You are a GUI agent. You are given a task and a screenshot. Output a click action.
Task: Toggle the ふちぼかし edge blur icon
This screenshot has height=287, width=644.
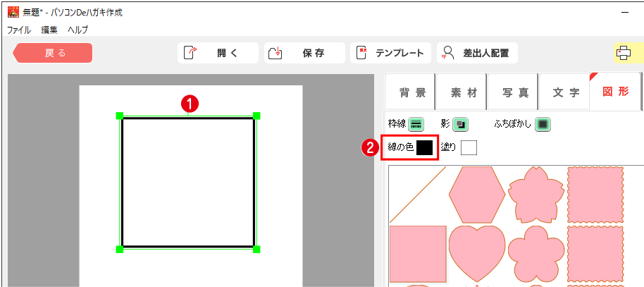coord(543,124)
